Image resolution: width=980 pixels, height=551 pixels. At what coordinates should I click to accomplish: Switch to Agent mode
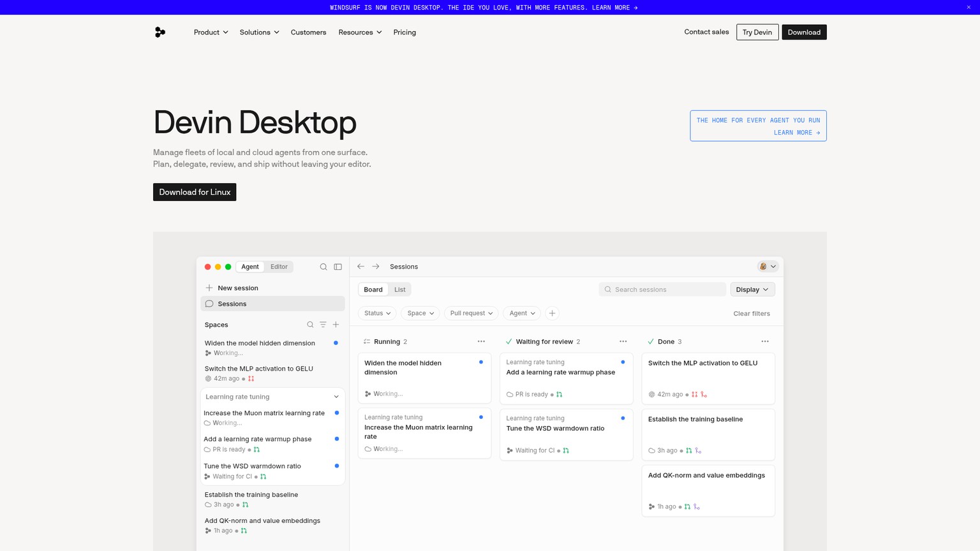pyautogui.click(x=250, y=267)
